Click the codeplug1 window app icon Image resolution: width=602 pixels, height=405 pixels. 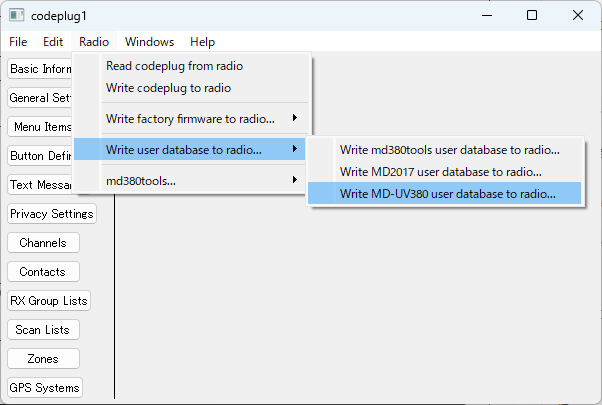click(17, 15)
